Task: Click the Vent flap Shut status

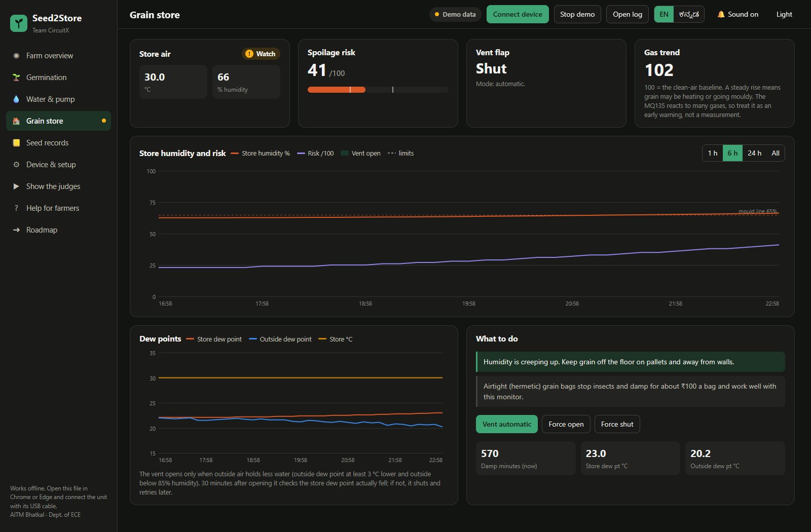Action: click(x=491, y=69)
